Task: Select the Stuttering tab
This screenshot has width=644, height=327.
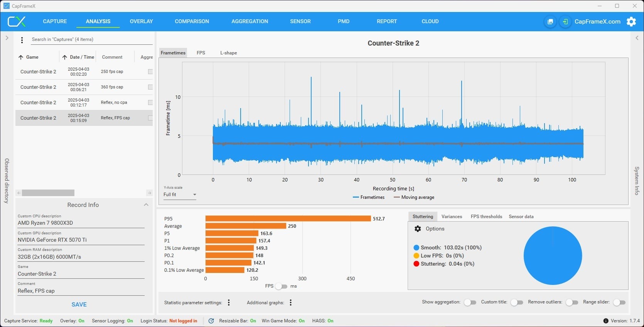Action: (x=423, y=217)
